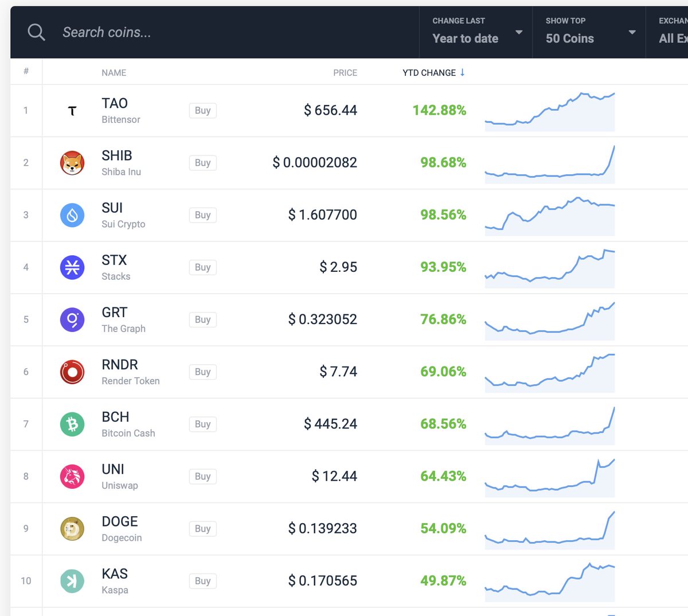Screen dimensions: 688x616
Task: Click the Shiba Inu dog logo icon
Action: tap(72, 162)
